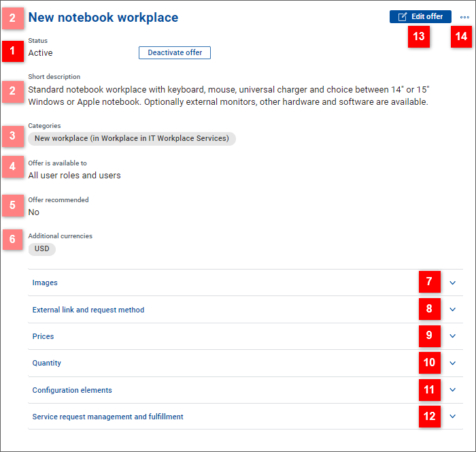
Task: Click the Prices section title text
Action: click(43, 336)
